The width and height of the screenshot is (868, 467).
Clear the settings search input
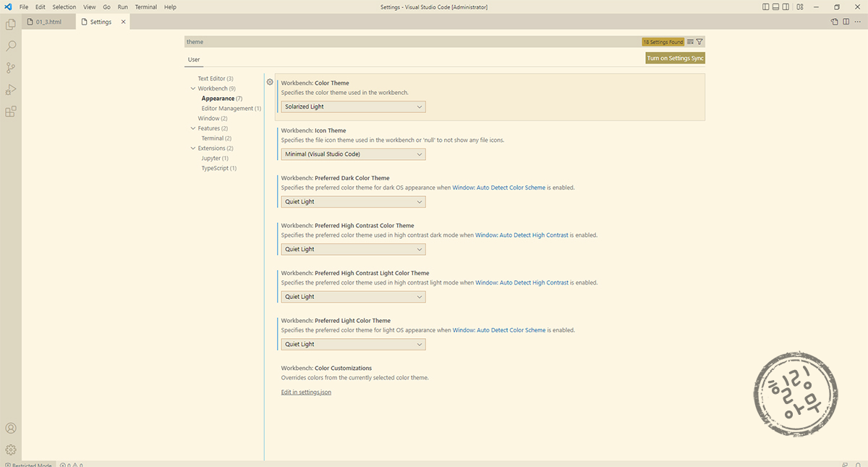point(690,42)
